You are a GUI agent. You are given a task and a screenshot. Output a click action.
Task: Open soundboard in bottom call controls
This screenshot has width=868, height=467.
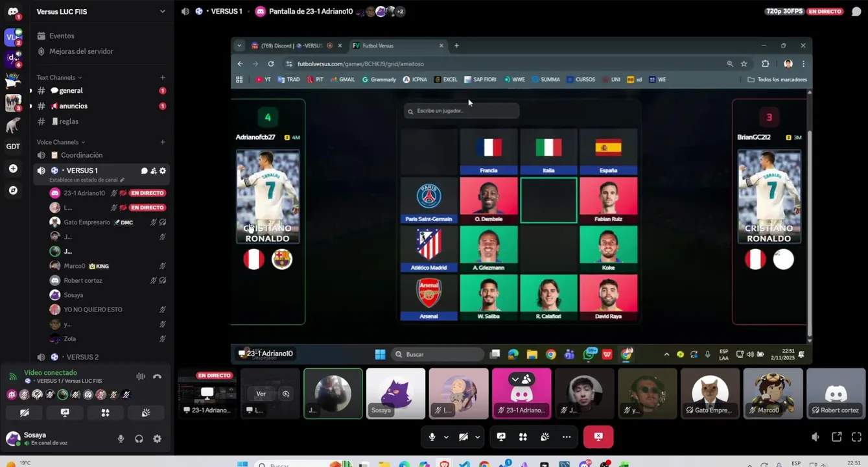[545, 437]
